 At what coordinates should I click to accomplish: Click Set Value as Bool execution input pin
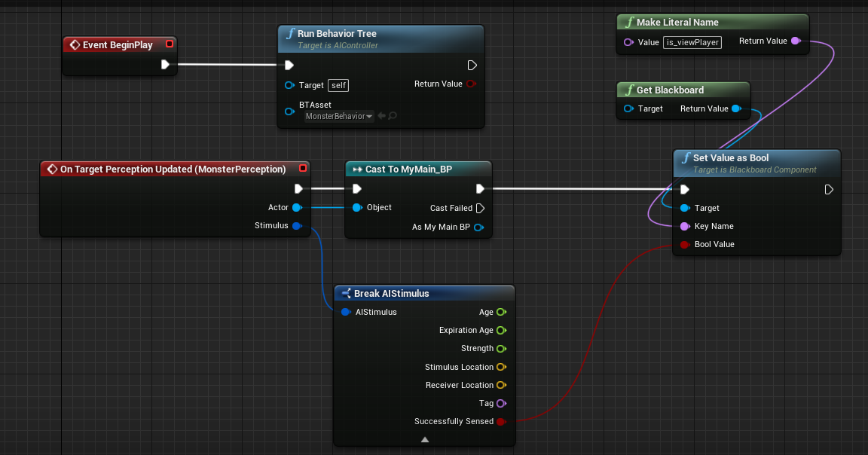tap(685, 189)
